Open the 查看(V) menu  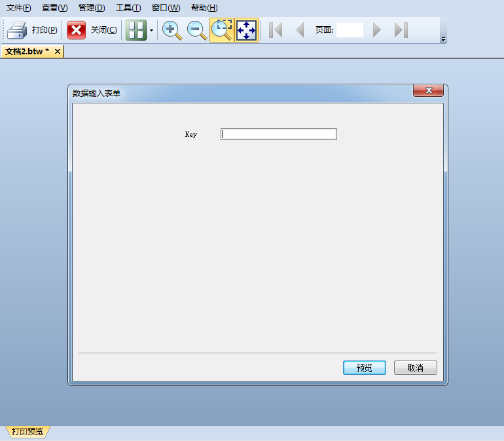tap(54, 8)
